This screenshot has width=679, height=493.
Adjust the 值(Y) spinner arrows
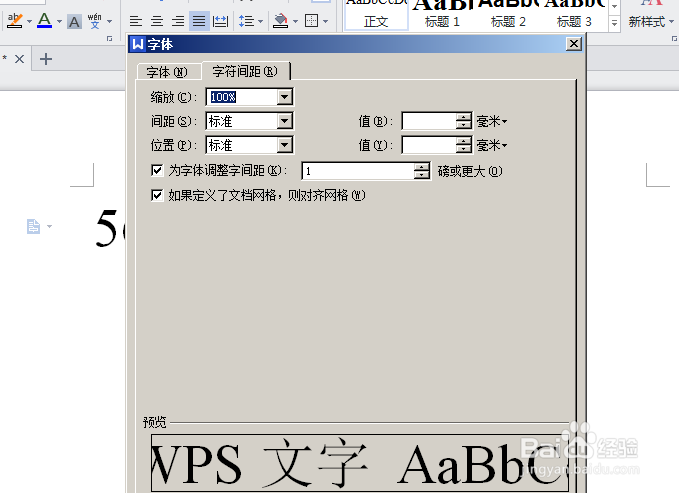463,145
